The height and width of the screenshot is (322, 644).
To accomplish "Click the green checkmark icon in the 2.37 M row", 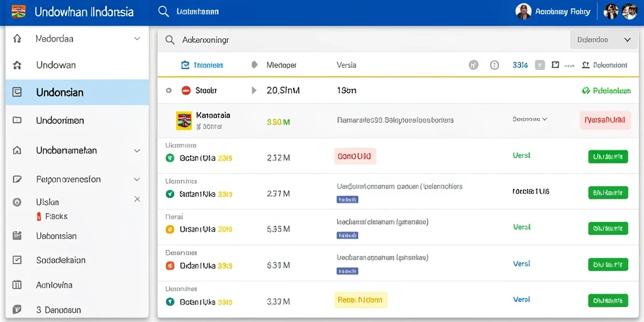I will coord(169,194).
